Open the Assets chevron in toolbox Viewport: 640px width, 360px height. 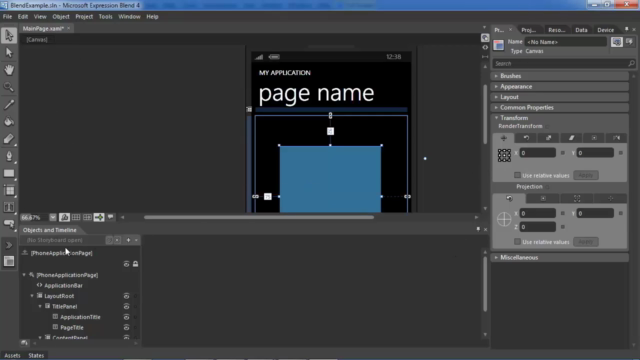click(x=9, y=245)
